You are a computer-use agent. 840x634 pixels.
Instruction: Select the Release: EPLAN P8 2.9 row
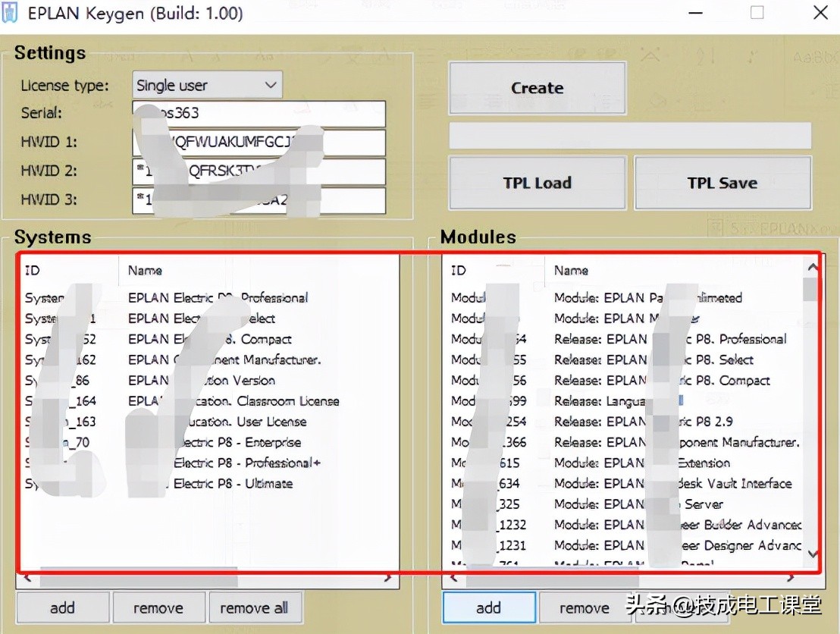(x=625, y=422)
